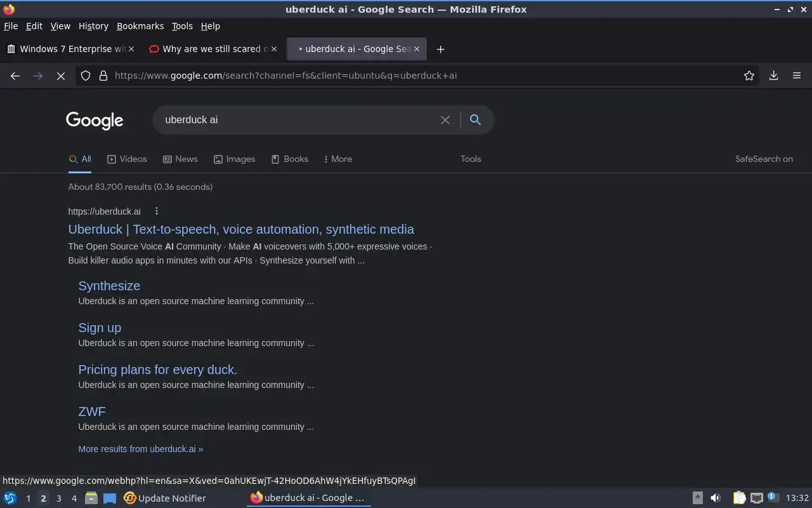
Task: Switch to workspace 4 in the pager
Action: [x=74, y=498]
